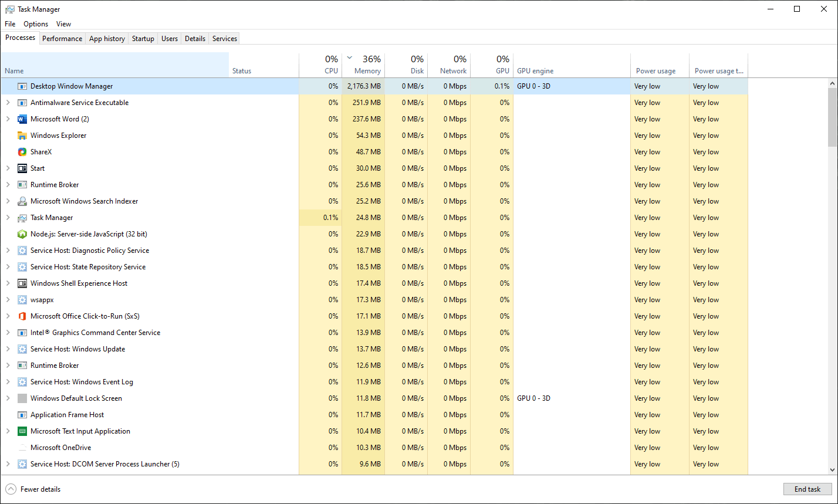
Task: Switch to the Services tab
Action: tap(225, 39)
